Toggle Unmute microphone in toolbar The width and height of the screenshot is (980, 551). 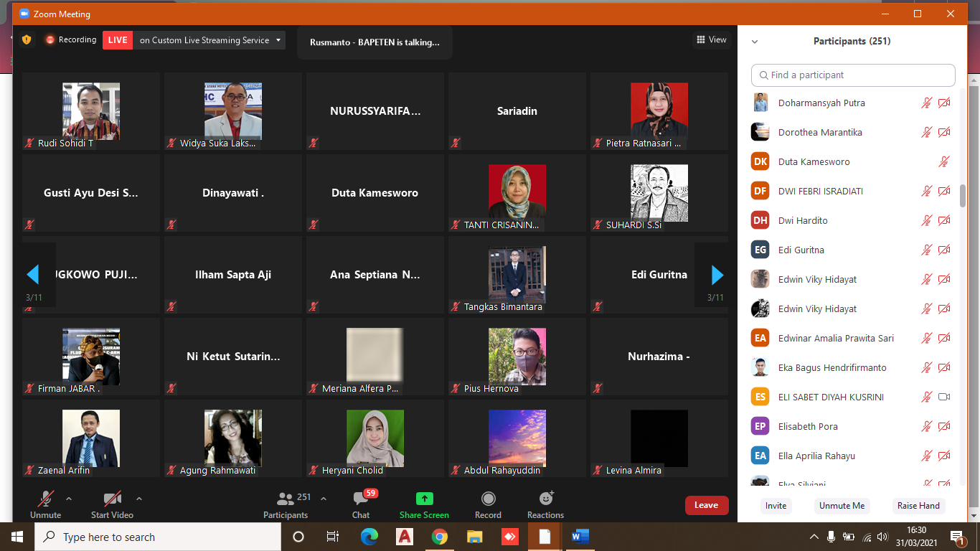click(x=46, y=499)
